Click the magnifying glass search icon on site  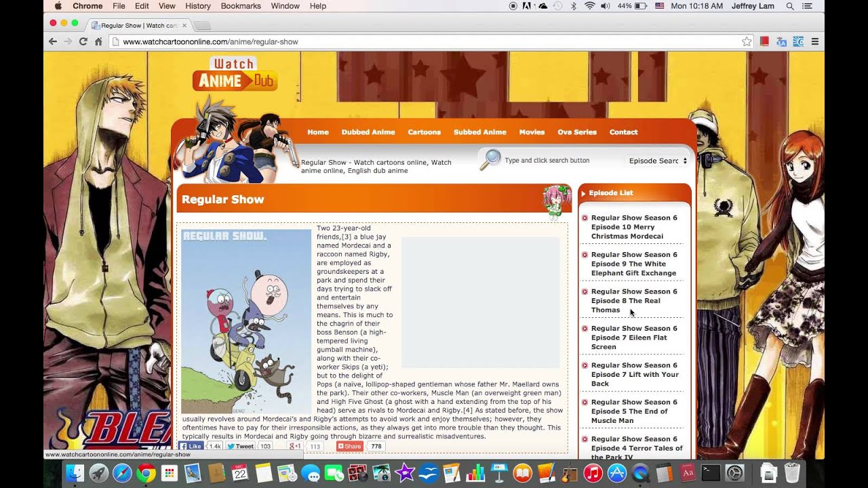click(x=490, y=159)
